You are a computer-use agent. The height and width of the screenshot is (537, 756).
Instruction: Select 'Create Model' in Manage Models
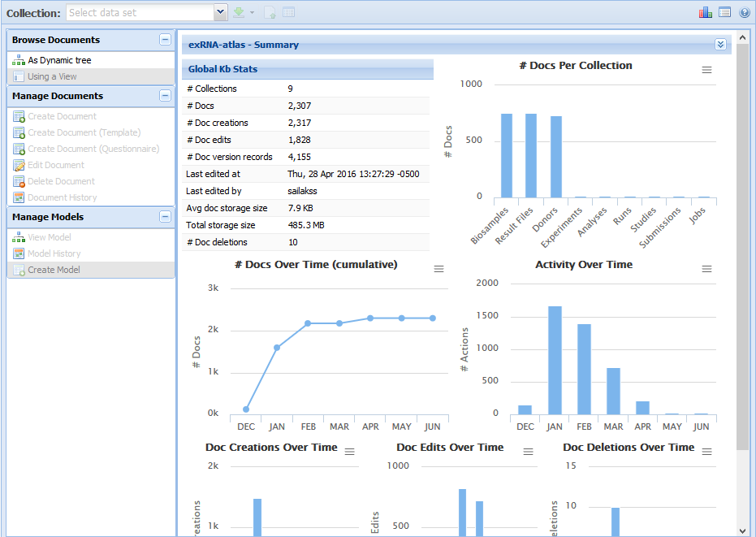(54, 270)
